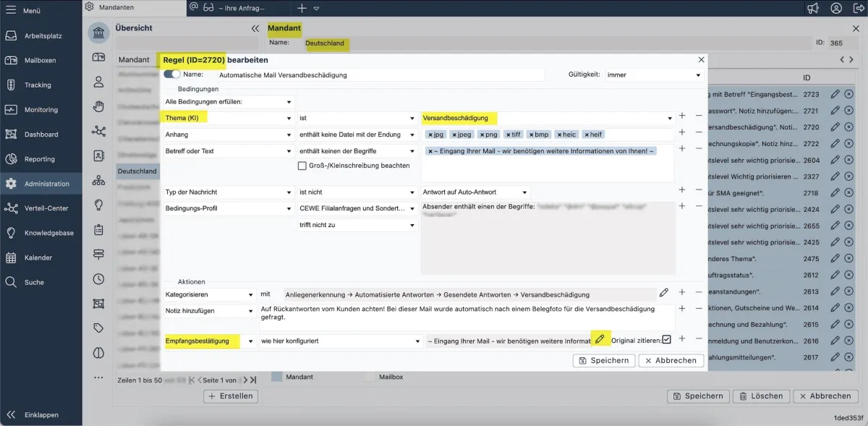This screenshot has width=868, height=426.
Task: Click the Erstellen button under the list
Action: (x=231, y=396)
